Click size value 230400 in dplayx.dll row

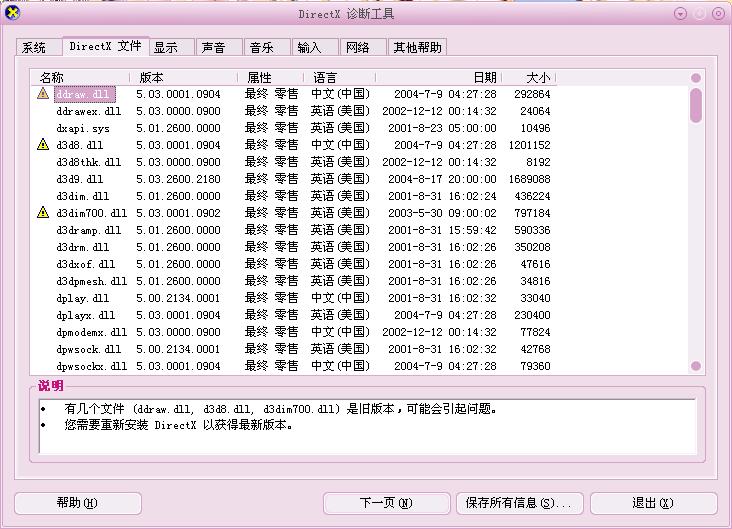click(x=532, y=315)
